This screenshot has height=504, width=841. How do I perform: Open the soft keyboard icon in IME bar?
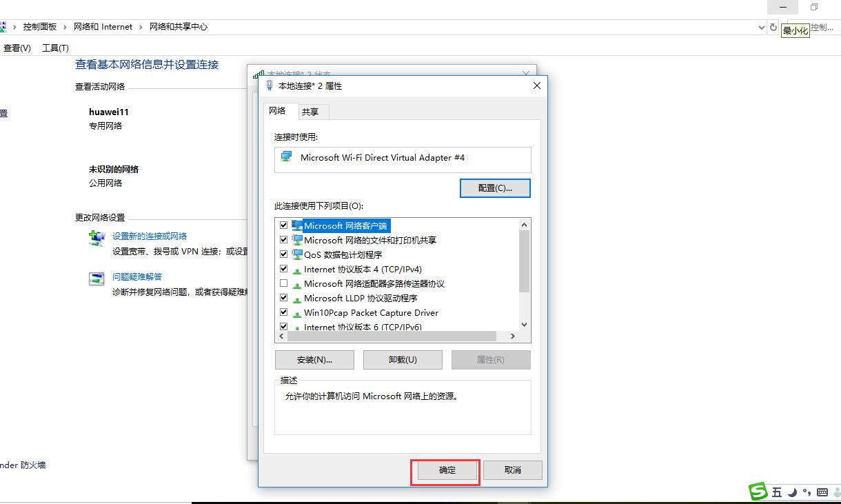point(822,492)
